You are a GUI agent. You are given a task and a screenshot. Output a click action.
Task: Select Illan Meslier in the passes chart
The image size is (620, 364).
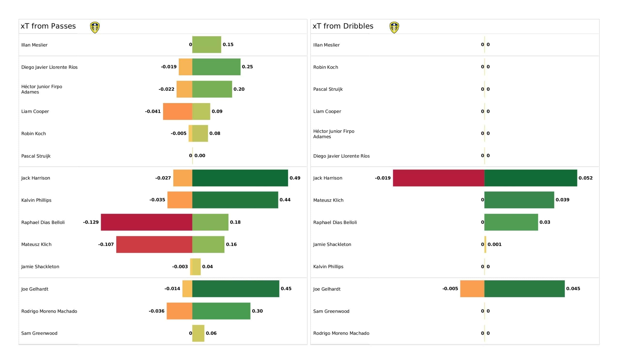(x=34, y=45)
